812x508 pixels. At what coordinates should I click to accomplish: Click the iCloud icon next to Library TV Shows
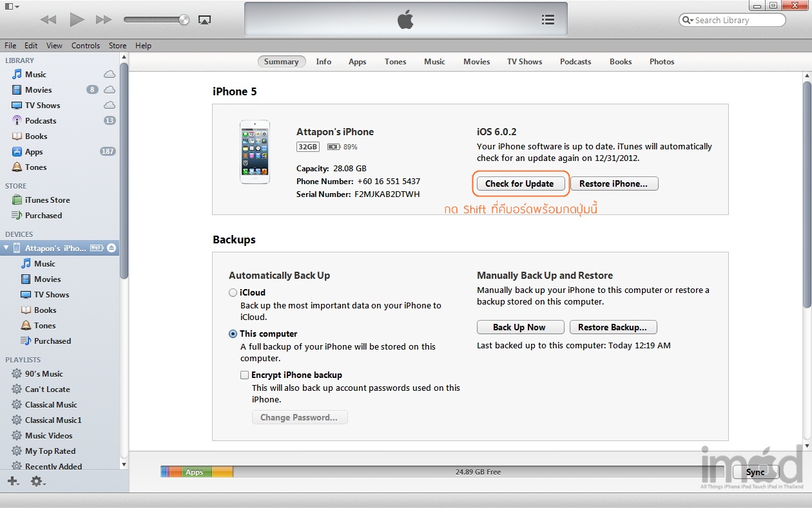click(110, 105)
